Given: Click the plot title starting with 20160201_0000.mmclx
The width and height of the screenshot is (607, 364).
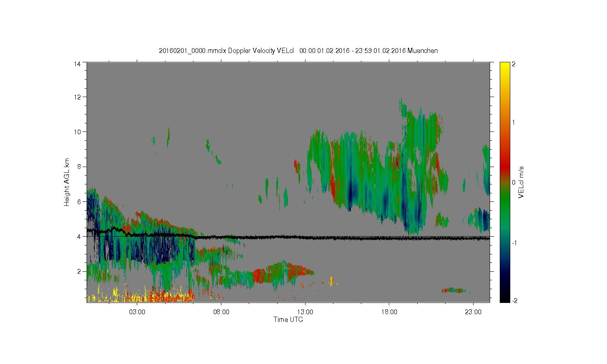Looking at the screenshot, I should coord(298,51).
